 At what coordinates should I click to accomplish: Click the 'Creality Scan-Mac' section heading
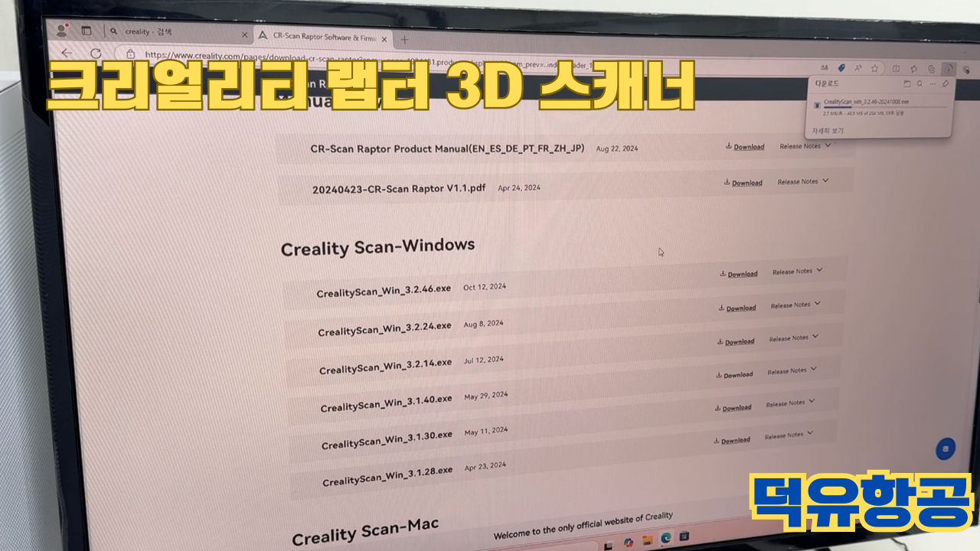tap(365, 530)
